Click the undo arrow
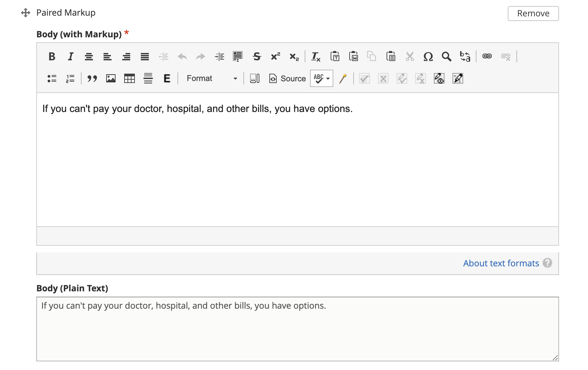 (x=182, y=56)
